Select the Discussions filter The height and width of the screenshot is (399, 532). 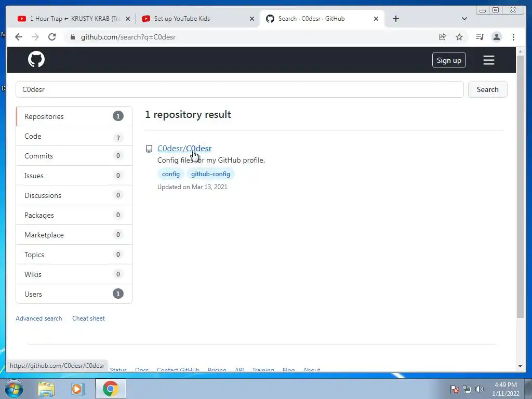click(74, 195)
